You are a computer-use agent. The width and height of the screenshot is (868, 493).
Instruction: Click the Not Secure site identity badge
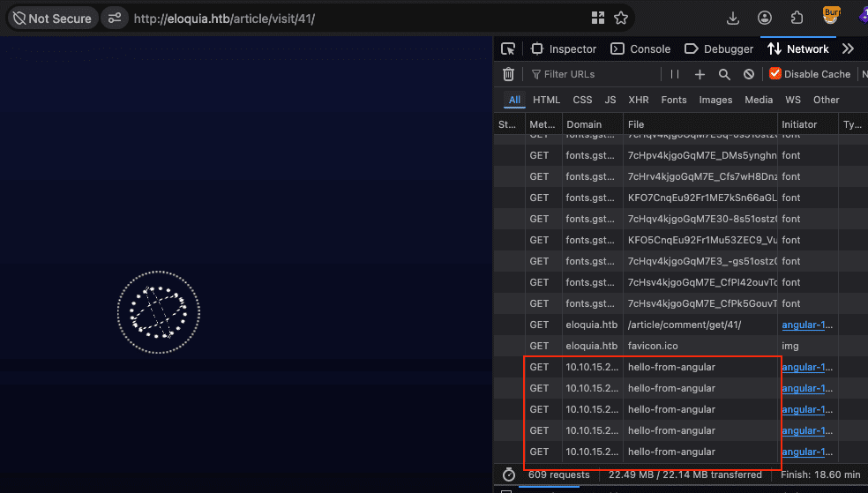53,19
